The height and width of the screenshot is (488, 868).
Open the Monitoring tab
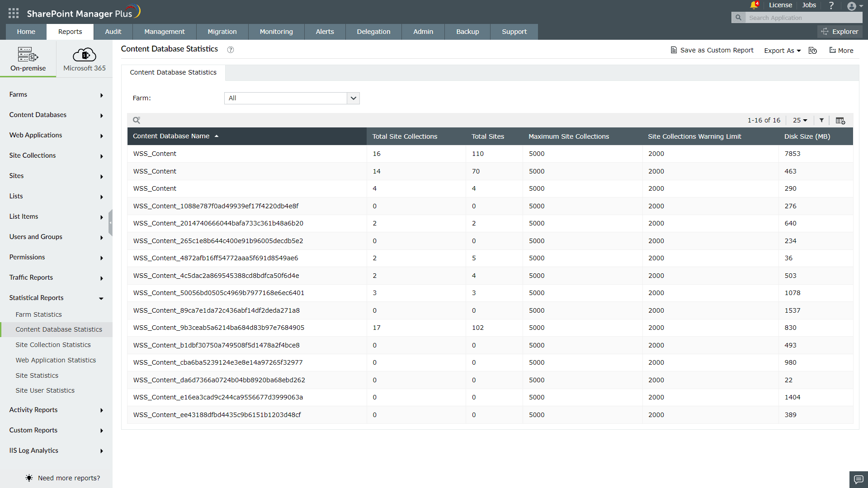(x=276, y=32)
